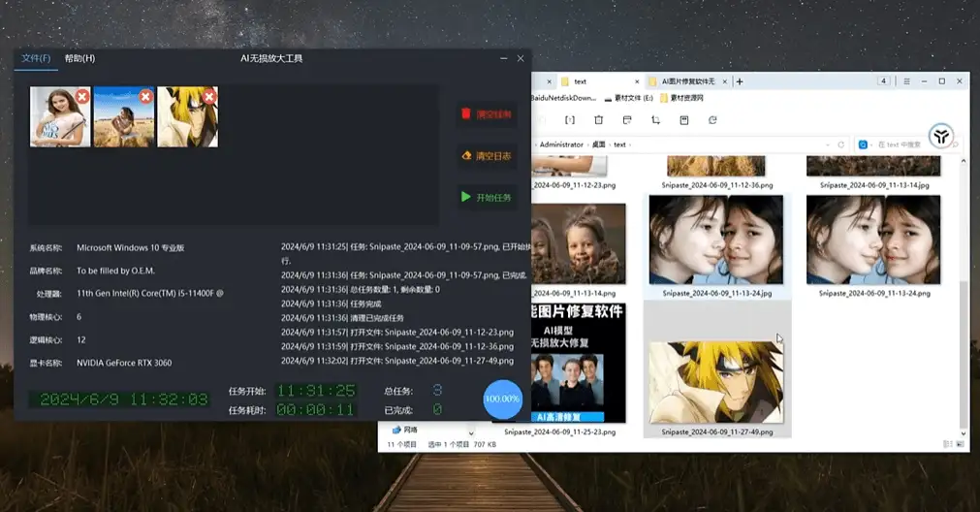
Task: Select 网络 in the navigation pane
Action: 410,430
